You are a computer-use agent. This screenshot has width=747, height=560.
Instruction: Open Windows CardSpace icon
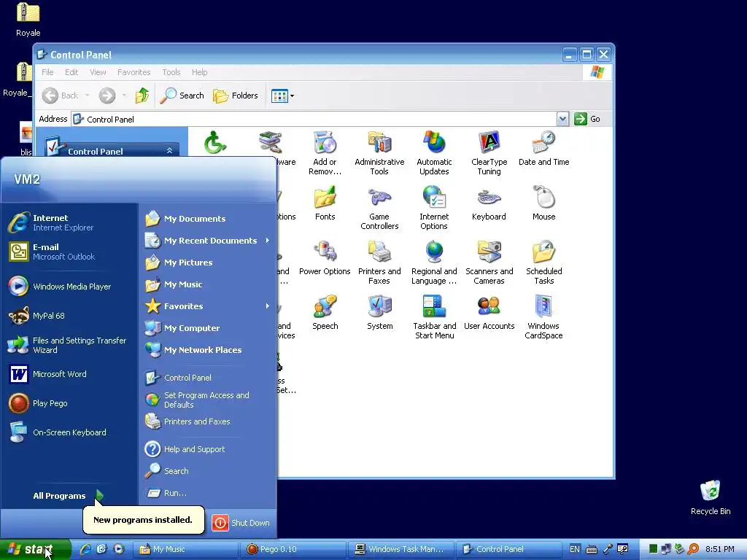click(x=543, y=317)
